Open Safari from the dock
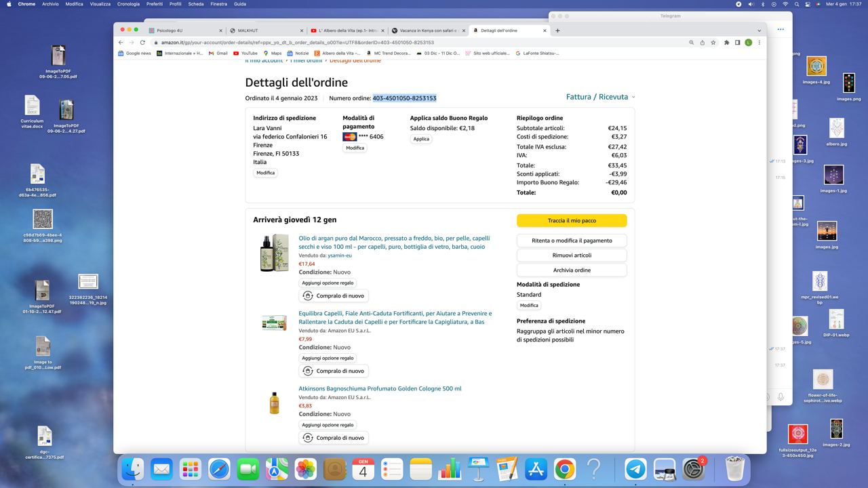The height and width of the screenshot is (488, 868). (x=219, y=469)
